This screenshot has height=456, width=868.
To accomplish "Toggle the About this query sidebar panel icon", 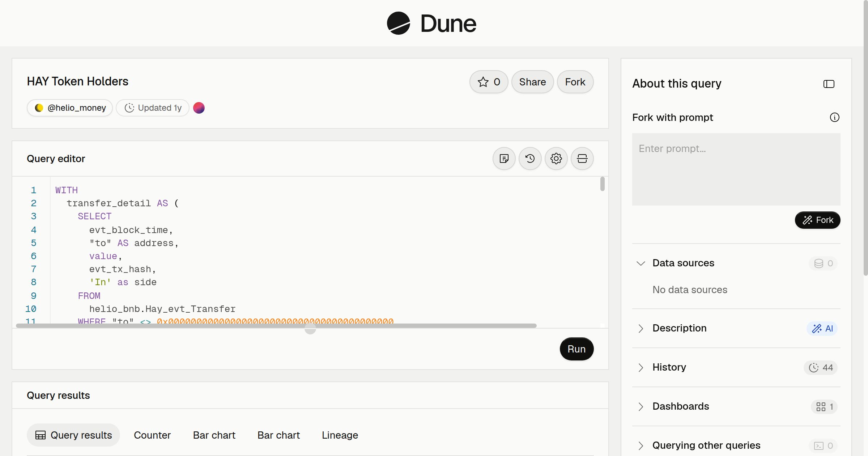I will tap(829, 84).
